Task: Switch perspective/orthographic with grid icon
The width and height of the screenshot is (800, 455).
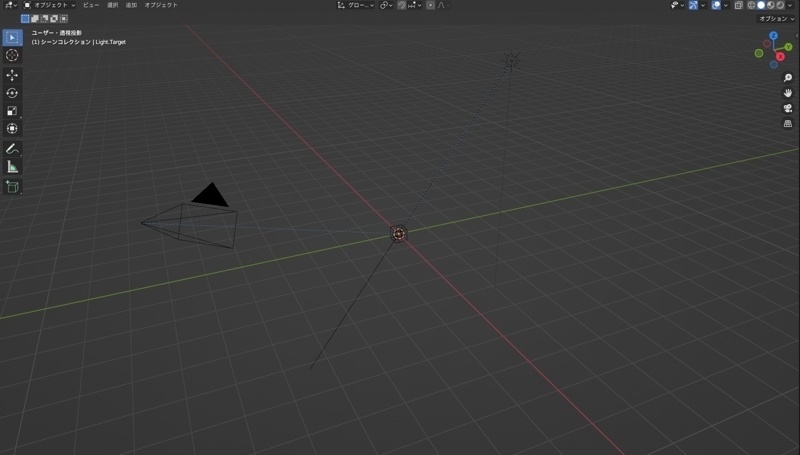Action: [788, 123]
